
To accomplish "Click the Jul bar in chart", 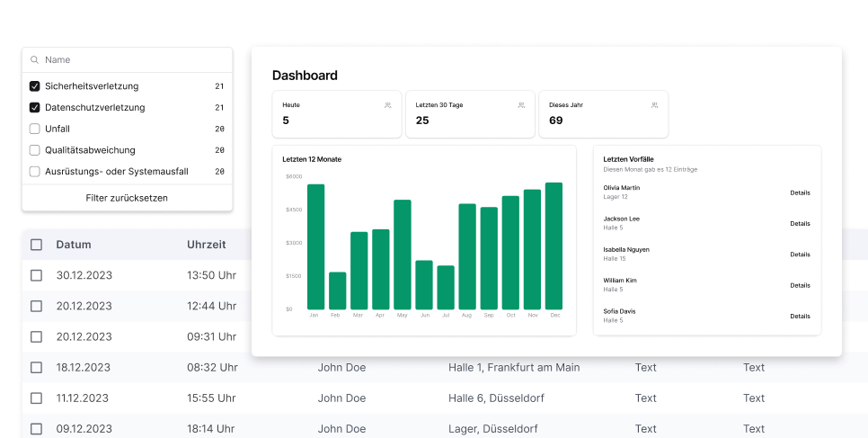I will click(x=446, y=287).
